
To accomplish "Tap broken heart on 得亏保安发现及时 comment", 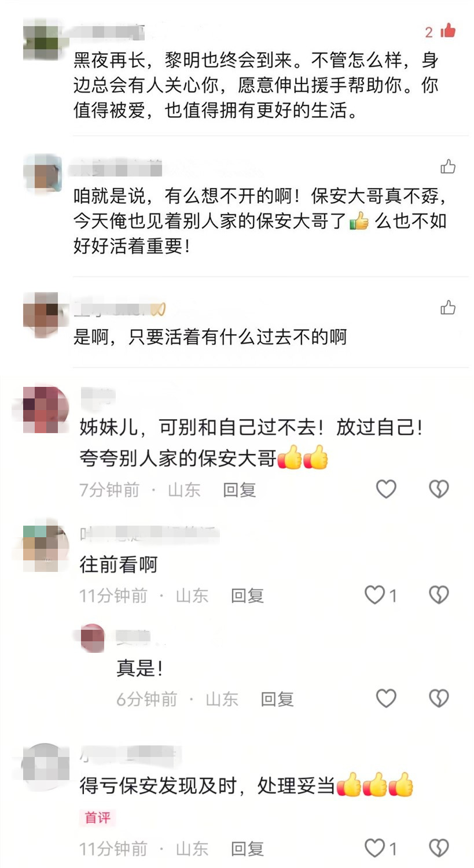I will [x=439, y=848].
